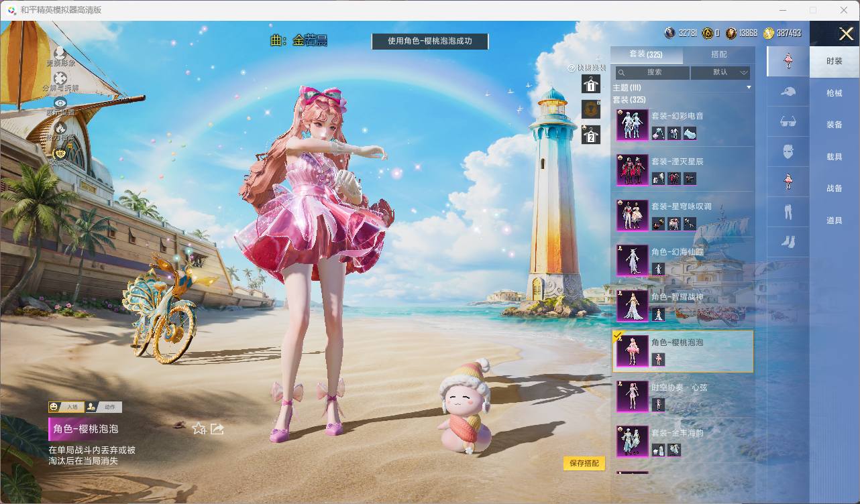Collapse the 主题 (111) section arrow
Viewport: 860px width, 504px height.
click(749, 88)
